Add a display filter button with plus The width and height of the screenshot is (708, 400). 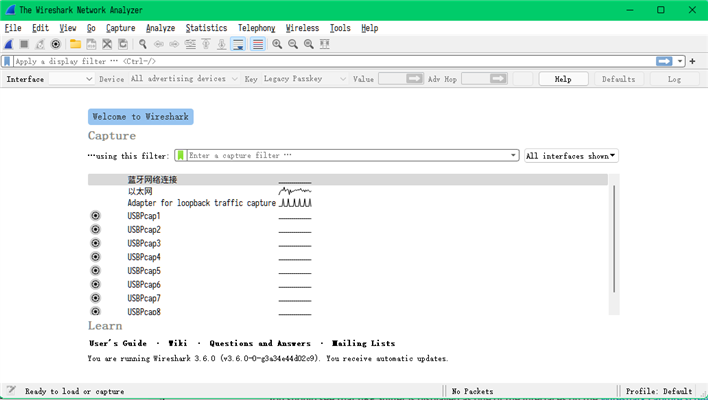[x=693, y=61]
